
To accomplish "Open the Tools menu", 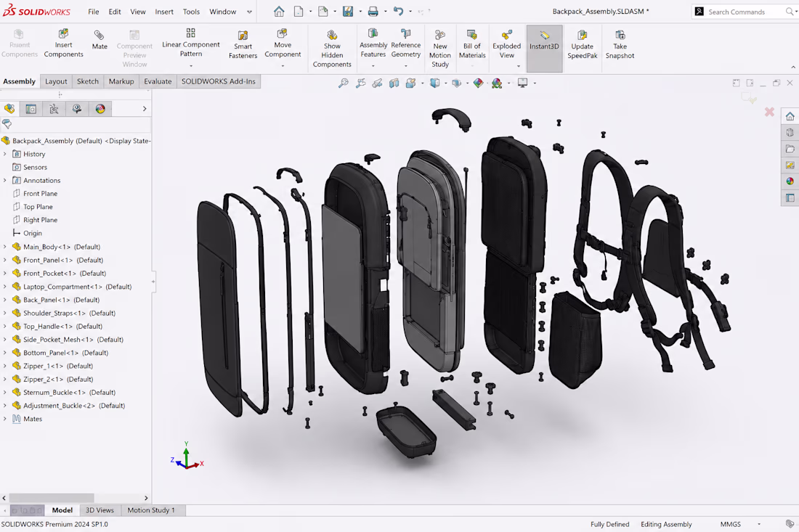I will point(191,11).
